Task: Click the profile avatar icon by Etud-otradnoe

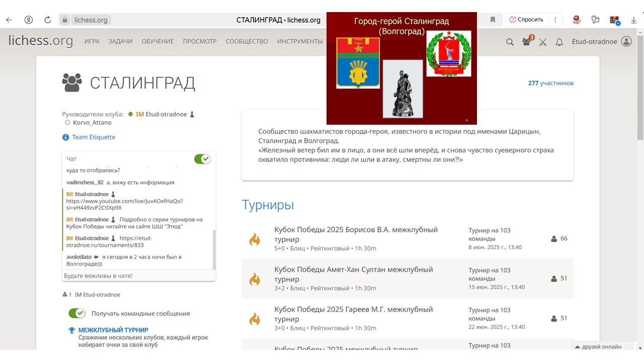Action: point(626,42)
